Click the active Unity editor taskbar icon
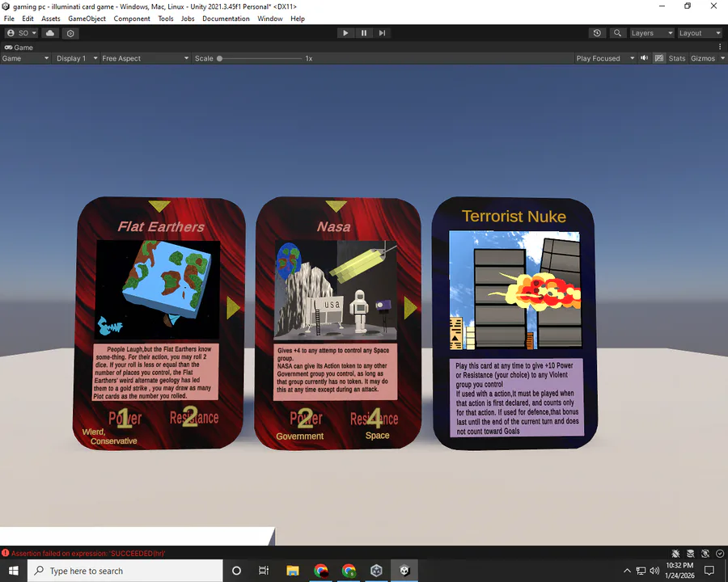This screenshot has width=728, height=582. [404, 571]
